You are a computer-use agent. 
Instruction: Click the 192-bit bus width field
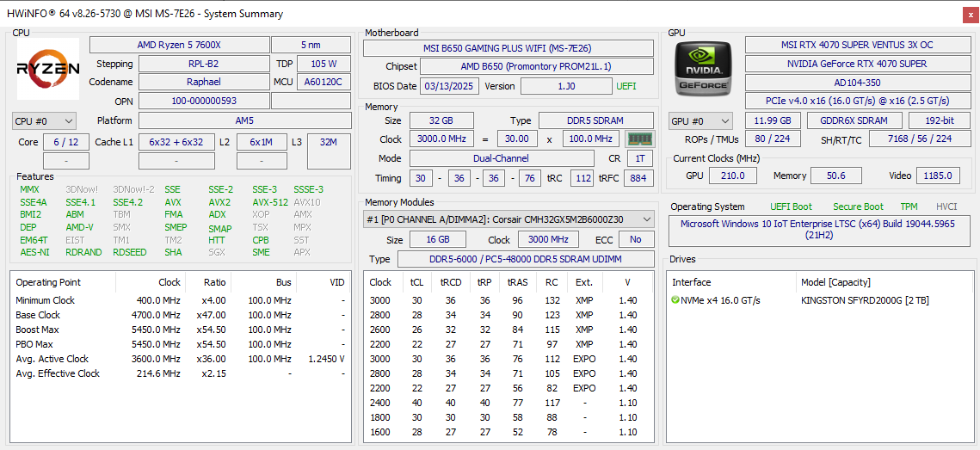[x=940, y=120]
